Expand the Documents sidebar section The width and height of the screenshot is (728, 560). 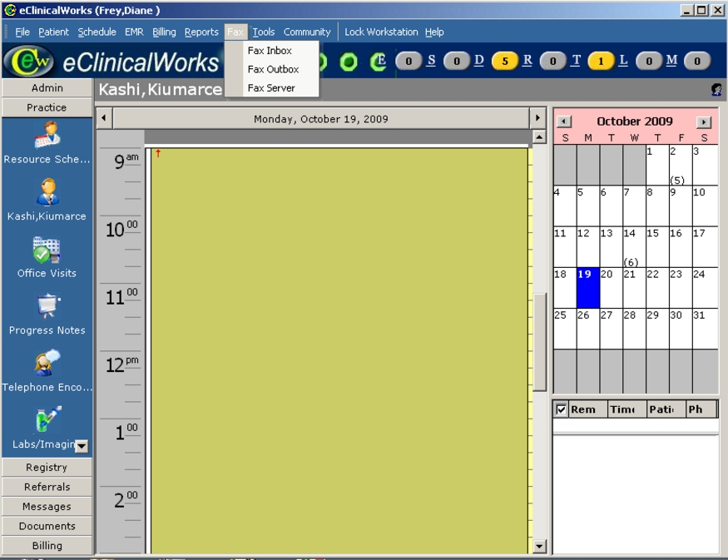47,526
